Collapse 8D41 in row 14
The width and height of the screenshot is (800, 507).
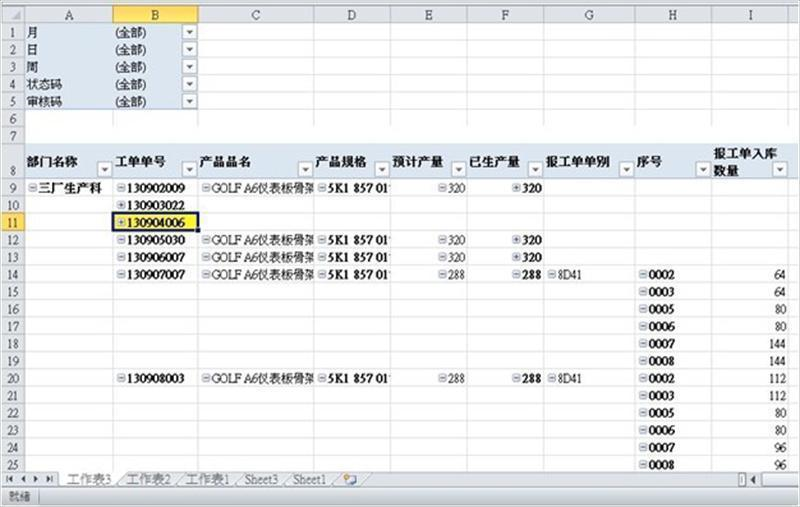(552, 274)
